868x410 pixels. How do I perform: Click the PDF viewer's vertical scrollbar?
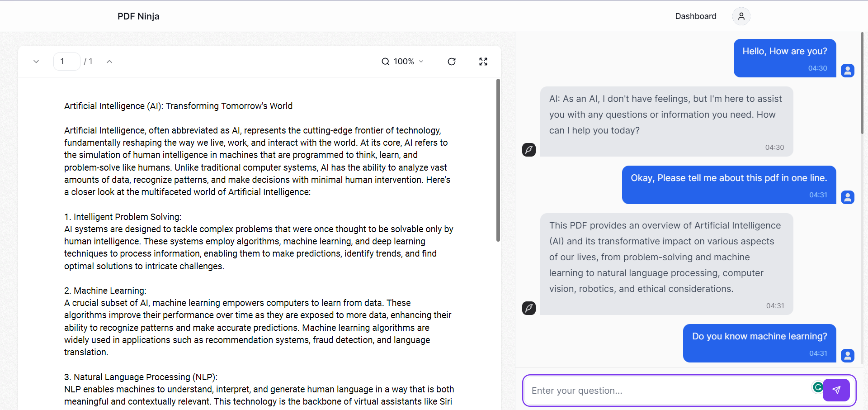click(x=499, y=158)
